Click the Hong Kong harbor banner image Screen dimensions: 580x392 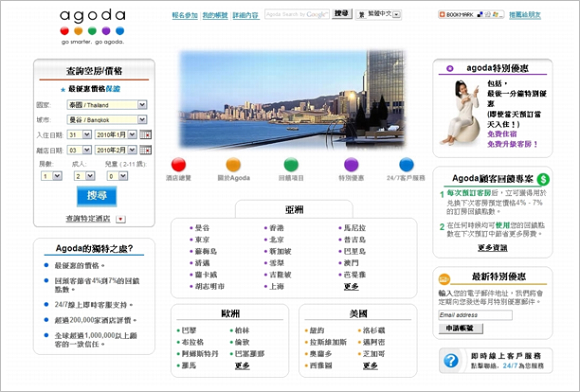coord(292,100)
